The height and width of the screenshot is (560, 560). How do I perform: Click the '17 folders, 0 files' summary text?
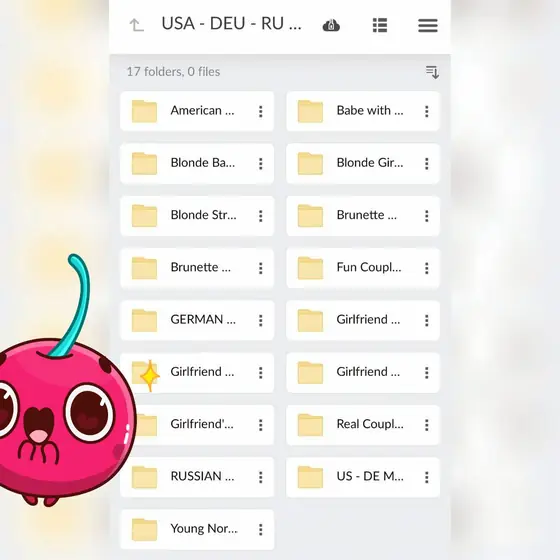click(x=173, y=72)
